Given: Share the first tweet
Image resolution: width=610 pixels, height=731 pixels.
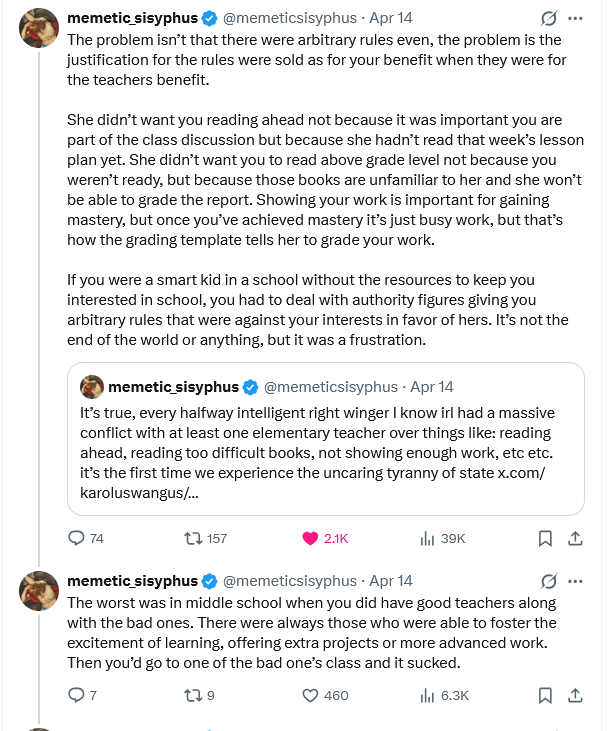Looking at the screenshot, I should tap(575, 538).
